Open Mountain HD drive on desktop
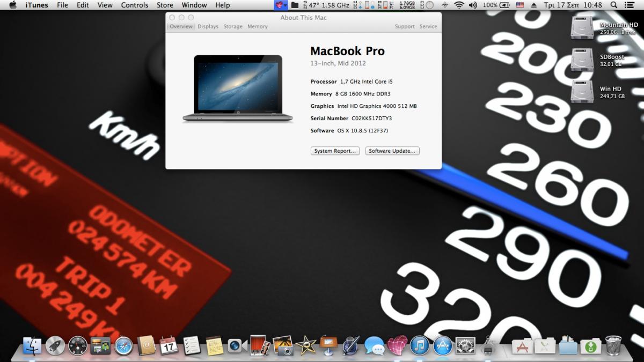 [x=582, y=27]
